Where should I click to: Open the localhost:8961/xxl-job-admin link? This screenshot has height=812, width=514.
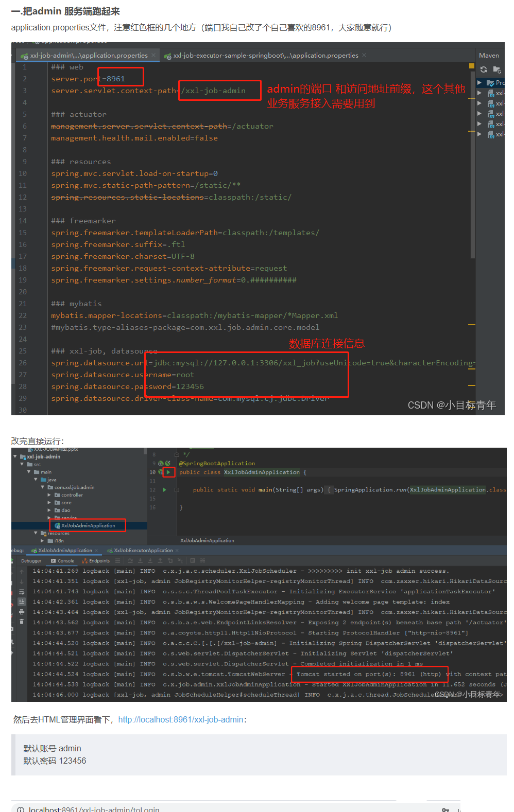click(x=180, y=719)
